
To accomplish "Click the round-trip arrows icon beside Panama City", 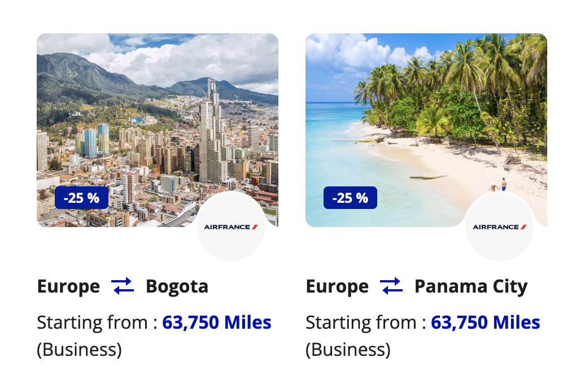I will click(391, 286).
